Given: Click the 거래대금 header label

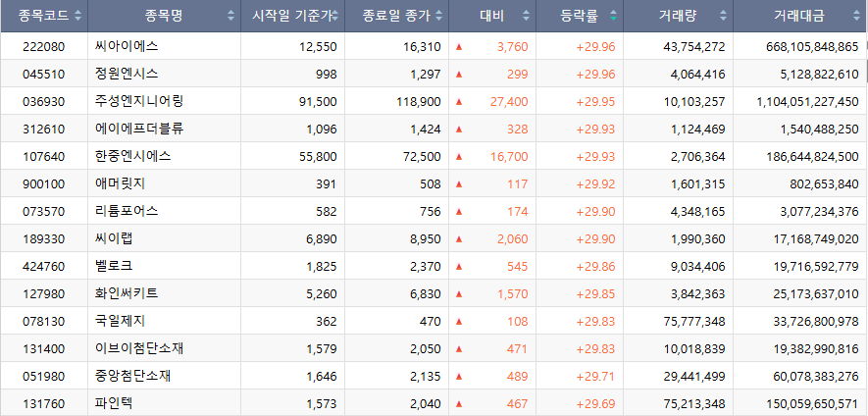Looking at the screenshot, I should pyautogui.click(x=798, y=16).
